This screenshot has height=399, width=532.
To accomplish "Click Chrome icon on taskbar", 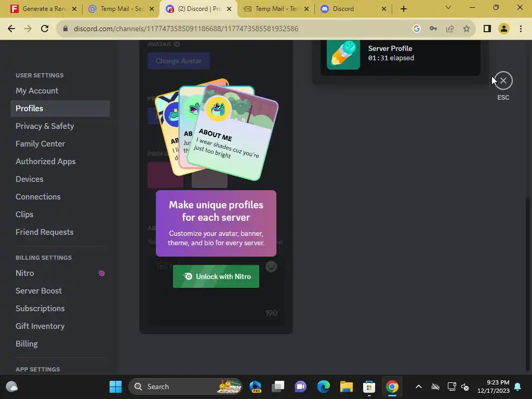I will 392,387.
